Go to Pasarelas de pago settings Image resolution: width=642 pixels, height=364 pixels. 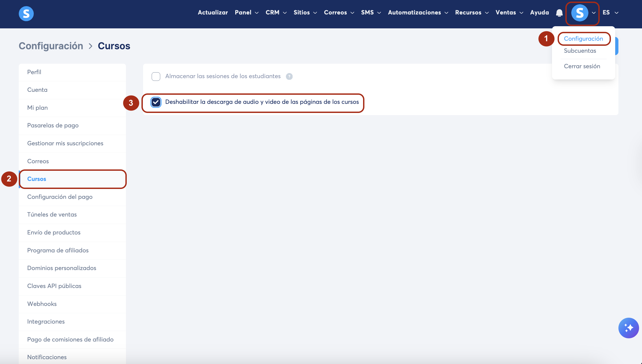pos(53,126)
